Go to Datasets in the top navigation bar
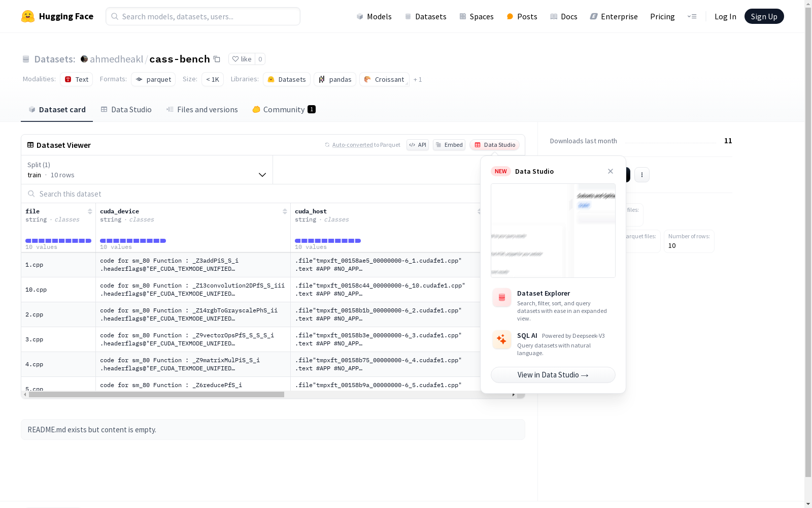The height and width of the screenshot is (508, 812). click(x=425, y=16)
